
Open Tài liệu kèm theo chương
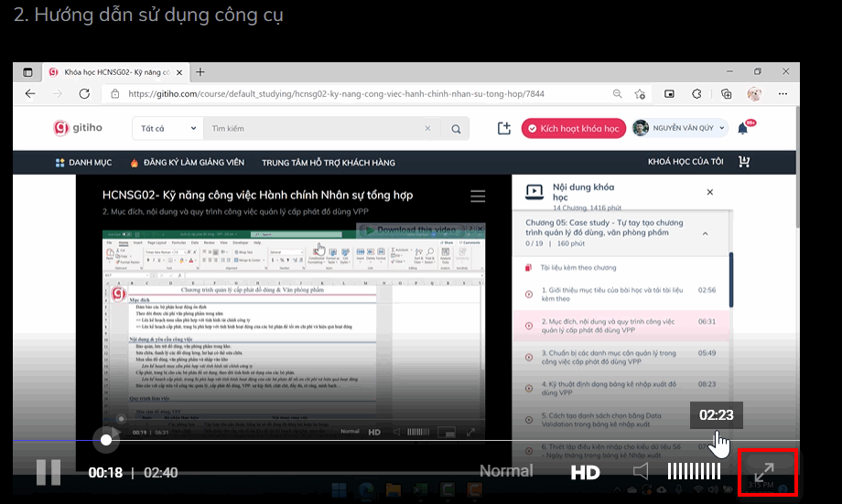tap(578, 267)
